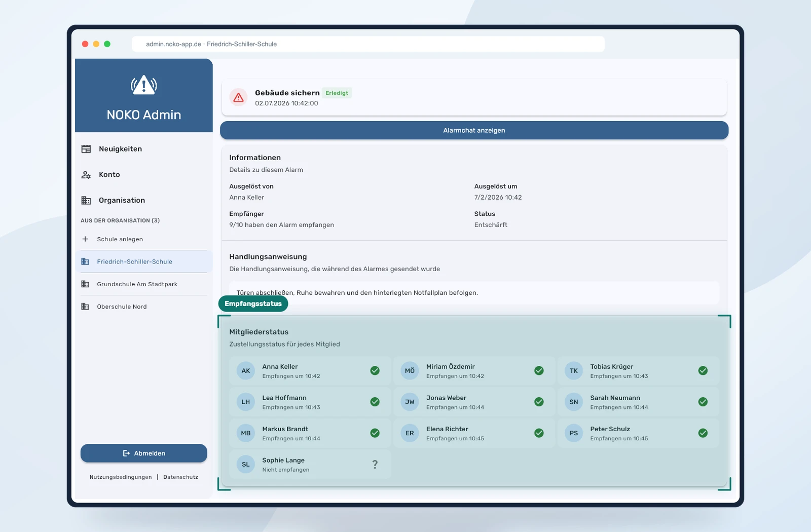This screenshot has width=811, height=532.
Task: Click the Oberschule Nord building icon
Action: [x=85, y=307]
